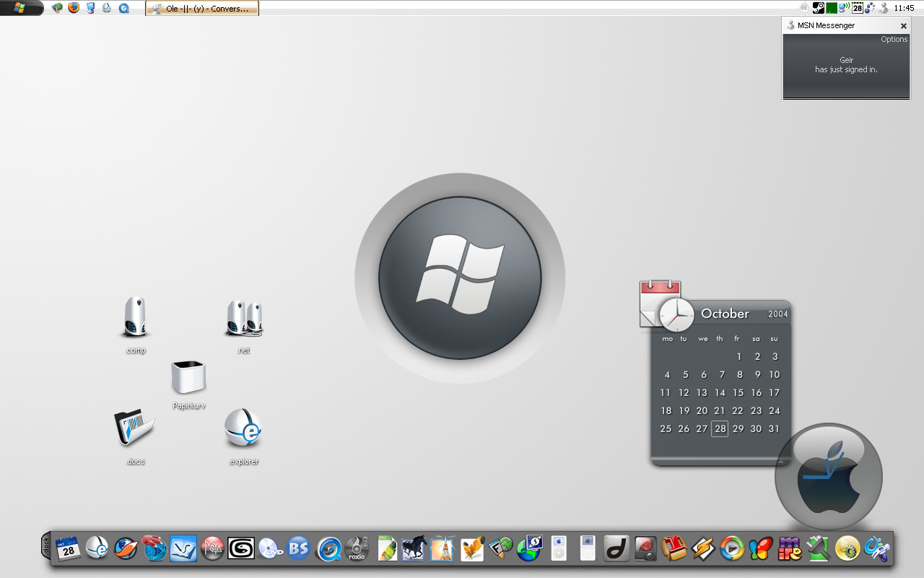This screenshot has width=924, height=578.
Task: Launch the grey square 'd' dock icon
Action: point(616,549)
